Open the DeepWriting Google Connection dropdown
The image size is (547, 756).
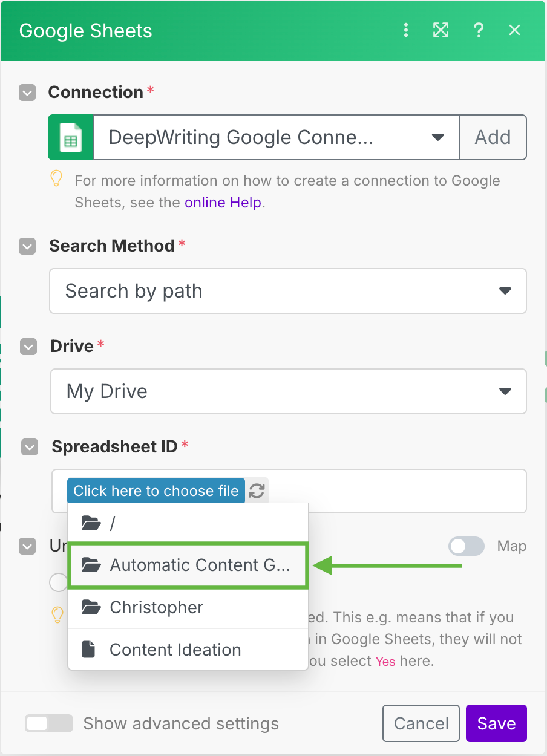coord(277,137)
